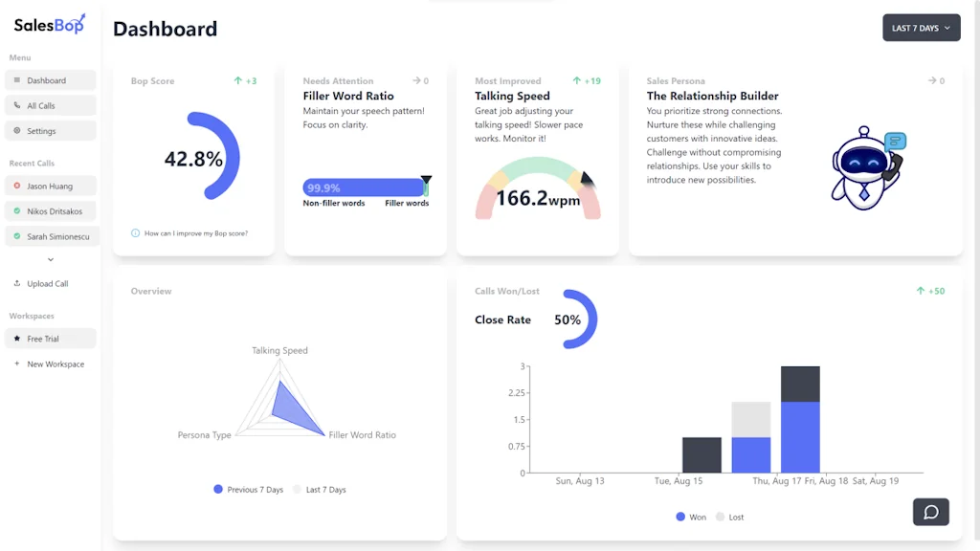
Task: Expand the Recent Calls list chevron
Action: coord(52,259)
